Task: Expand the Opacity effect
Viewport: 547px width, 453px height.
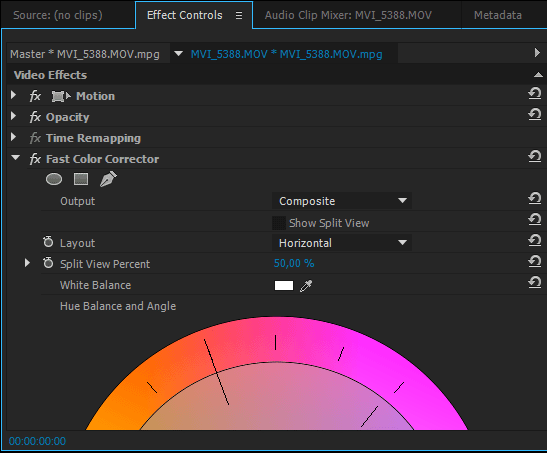Action: [x=14, y=116]
